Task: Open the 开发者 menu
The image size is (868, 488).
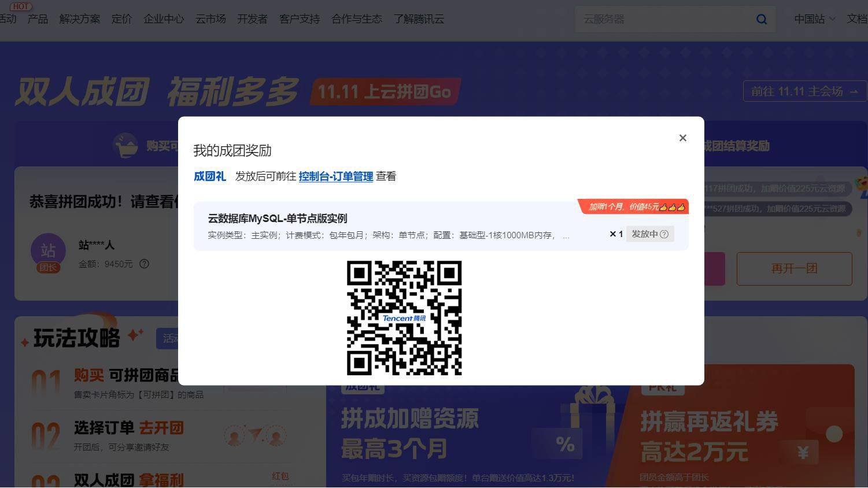Action: pos(252,19)
